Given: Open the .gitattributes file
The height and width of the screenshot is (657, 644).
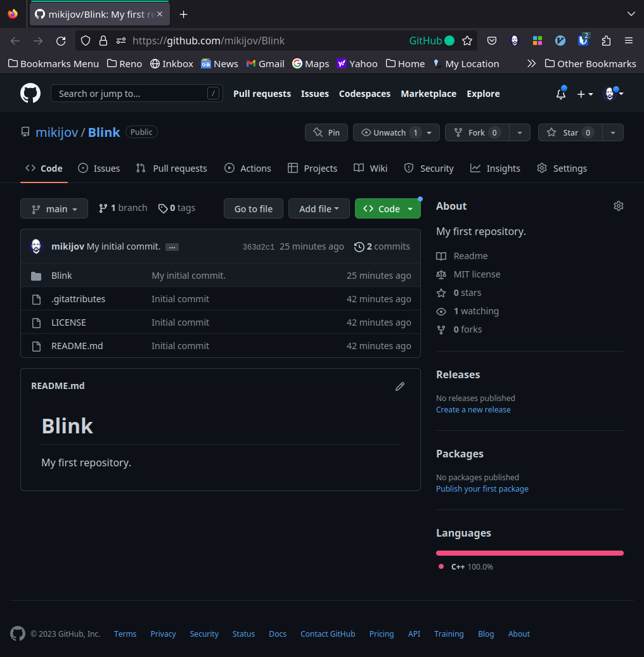Looking at the screenshot, I should (x=79, y=299).
